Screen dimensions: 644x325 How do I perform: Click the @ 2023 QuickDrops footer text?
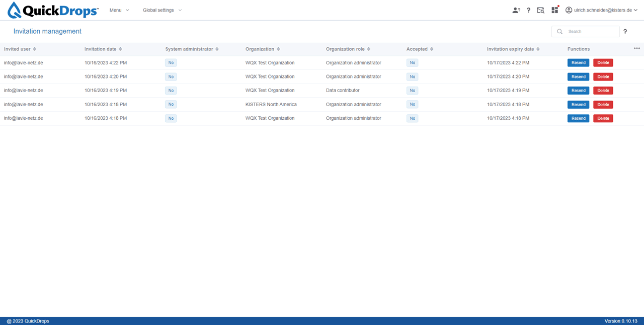(28, 321)
